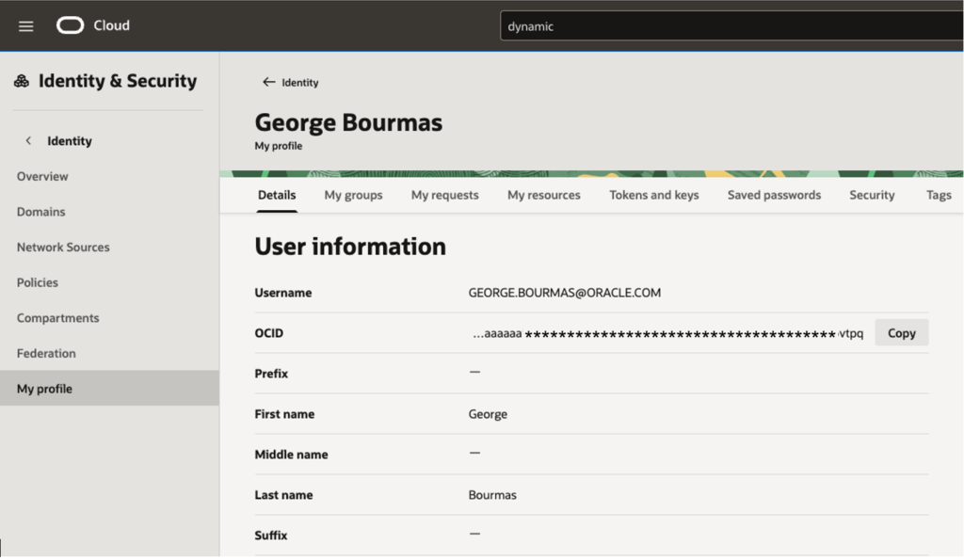Image resolution: width=964 pixels, height=560 pixels.
Task: Collapse the Identity sidebar using chevron
Action: pyautogui.click(x=28, y=141)
